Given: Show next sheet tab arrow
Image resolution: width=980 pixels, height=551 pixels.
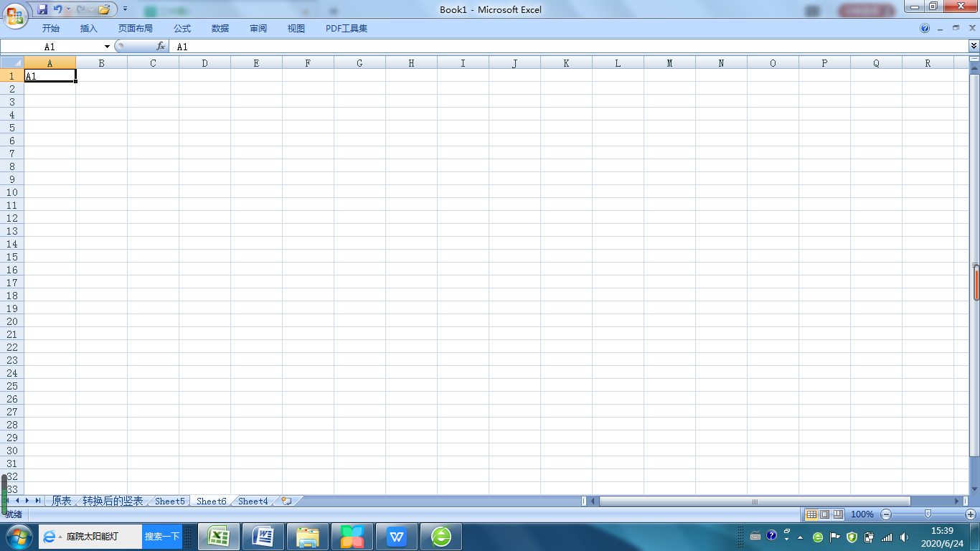Looking at the screenshot, I should tap(28, 501).
